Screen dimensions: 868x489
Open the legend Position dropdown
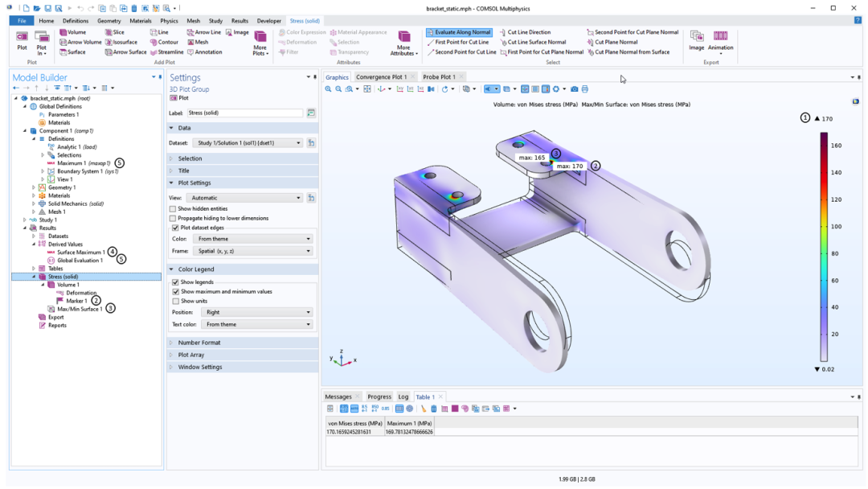[257, 312]
